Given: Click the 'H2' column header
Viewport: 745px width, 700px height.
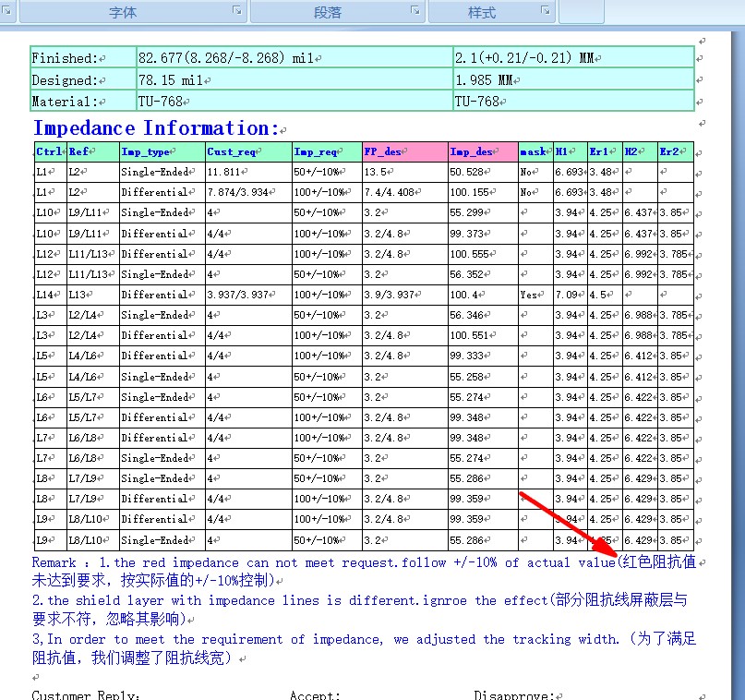Looking at the screenshot, I should click(x=640, y=151).
